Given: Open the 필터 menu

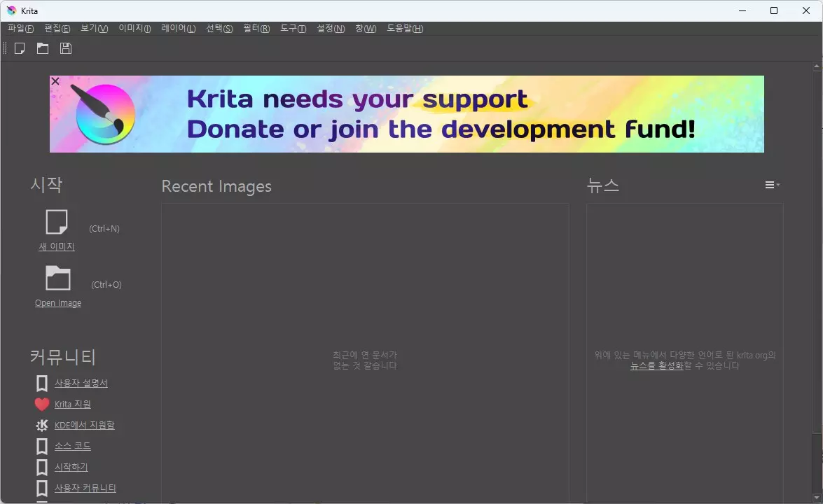Looking at the screenshot, I should (256, 29).
